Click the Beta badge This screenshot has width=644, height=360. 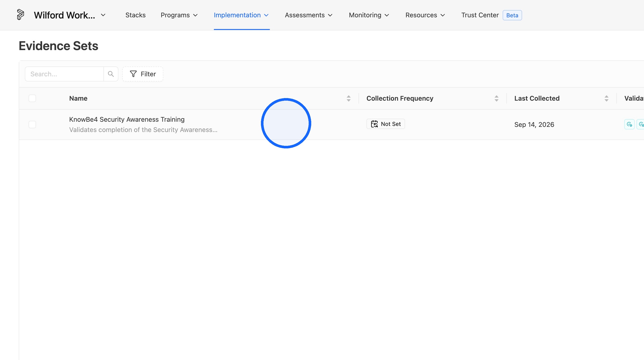point(512,15)
